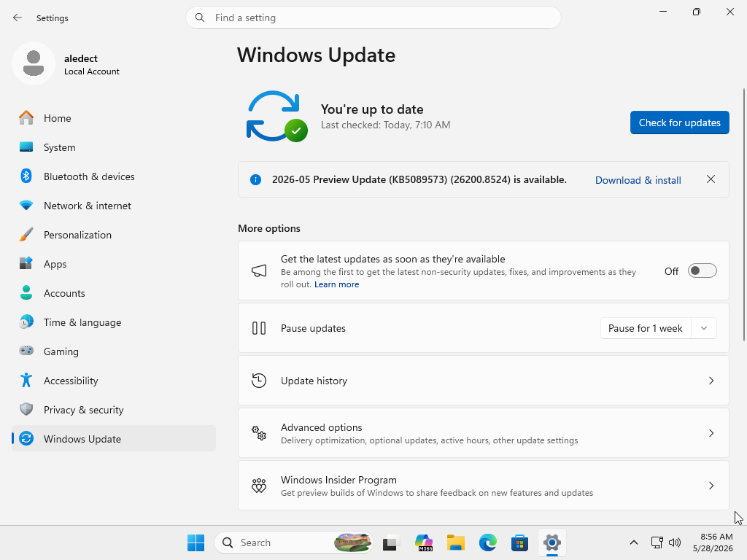Click the Network & internet wifi icon
Image resolution: width=747 pixels, height=560 pixels.
[26, 205]
